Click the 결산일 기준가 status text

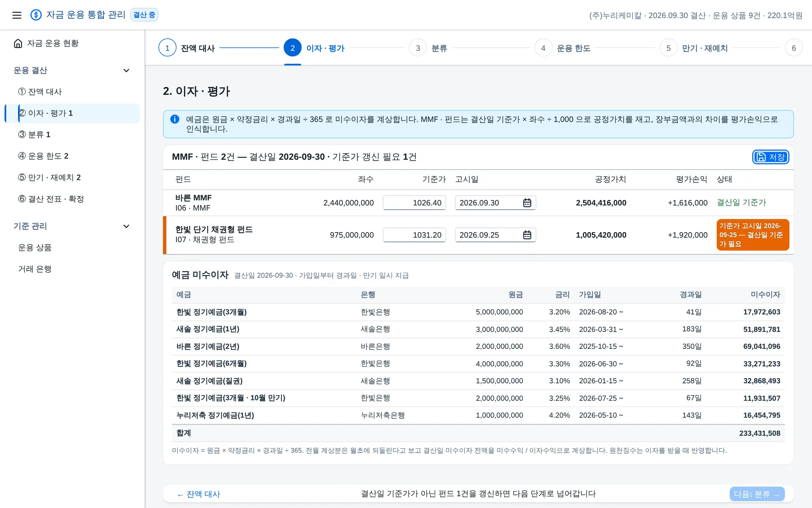pyautogui.click(x=741, y=202)
